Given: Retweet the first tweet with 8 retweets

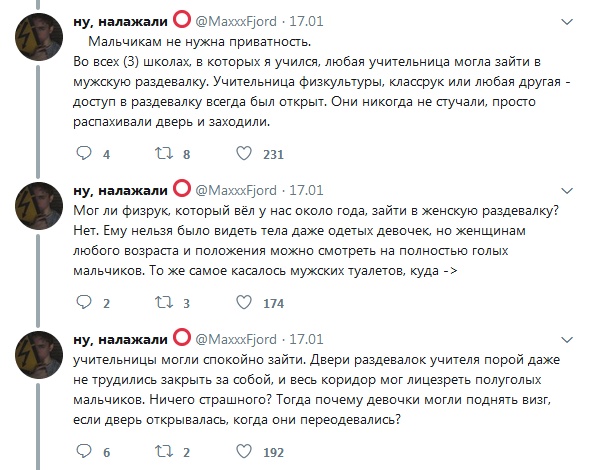Looking at the screenshot, I should click(x=164, y=153).
